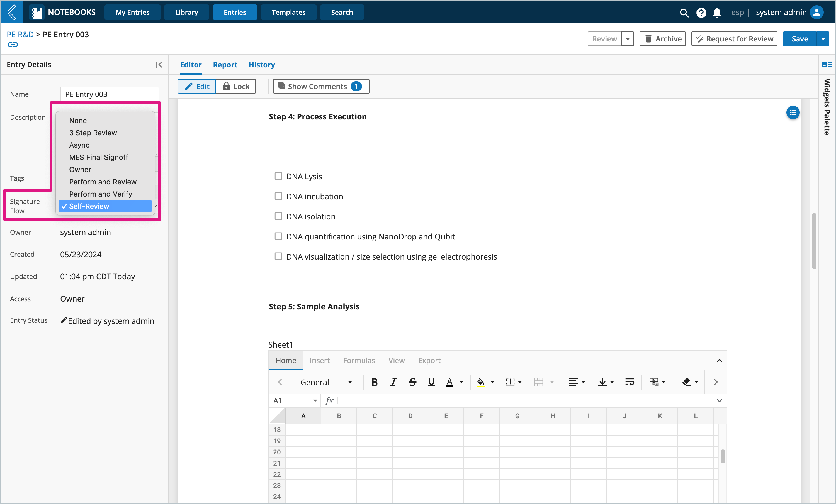Image resolution: width=836 pixels, height=504 pixels.
Task: Open the Insert spreadsheet tab
Action: pos(319,360)
